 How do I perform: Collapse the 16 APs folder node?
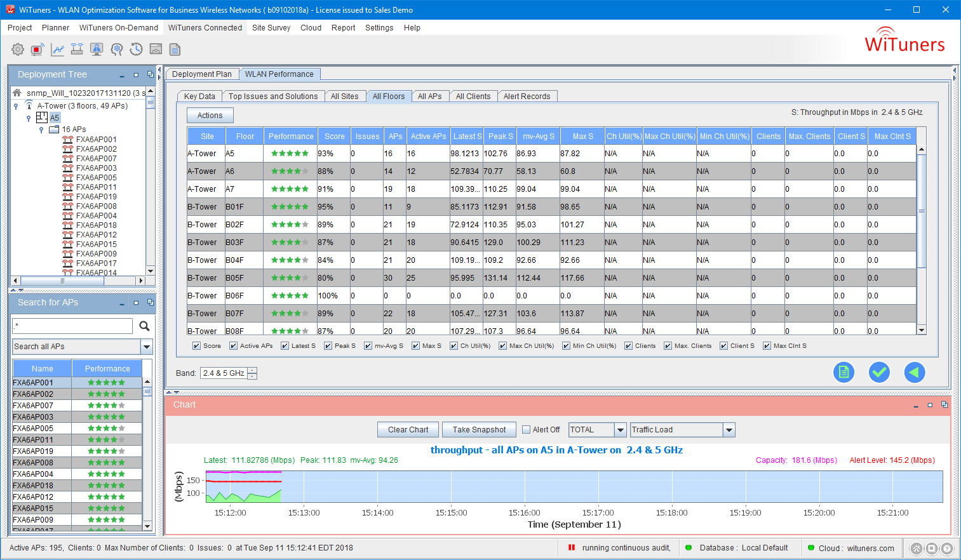click(x=41, y=130)
